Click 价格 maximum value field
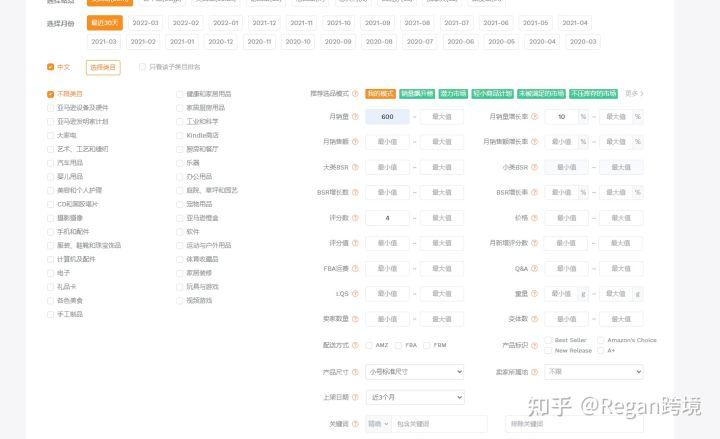 pos(621,218)
